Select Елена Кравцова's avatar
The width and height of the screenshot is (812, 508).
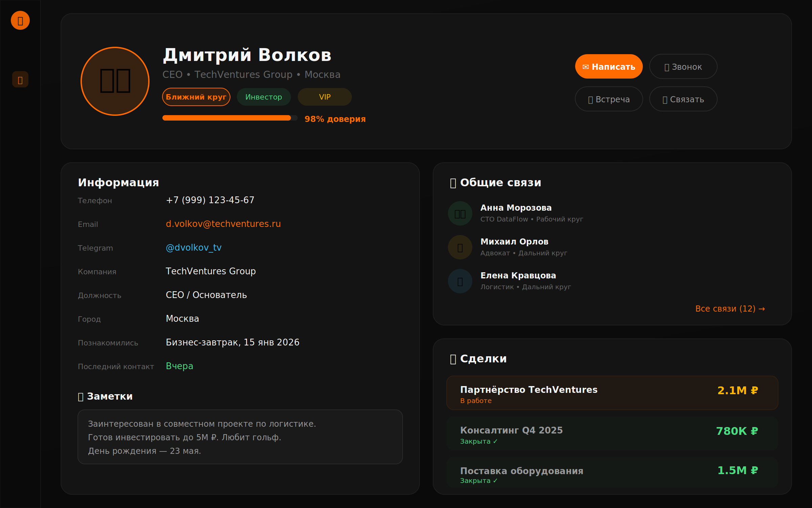point(460,281)
